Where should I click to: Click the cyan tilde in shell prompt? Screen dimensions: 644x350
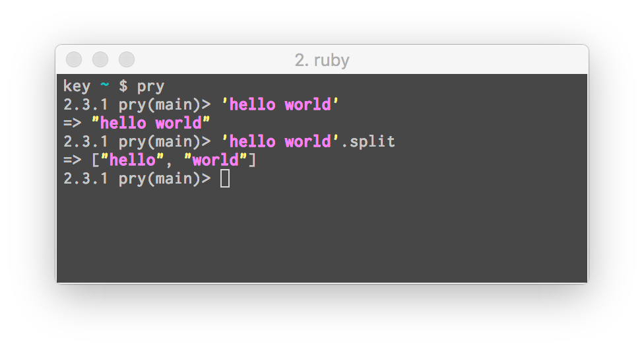(x=105, y=85)
